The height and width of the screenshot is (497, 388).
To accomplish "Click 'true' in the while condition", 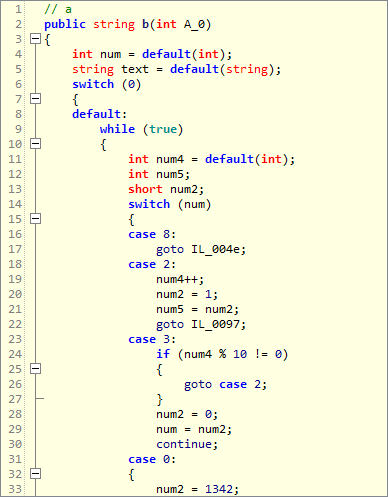I will (163, 129).
